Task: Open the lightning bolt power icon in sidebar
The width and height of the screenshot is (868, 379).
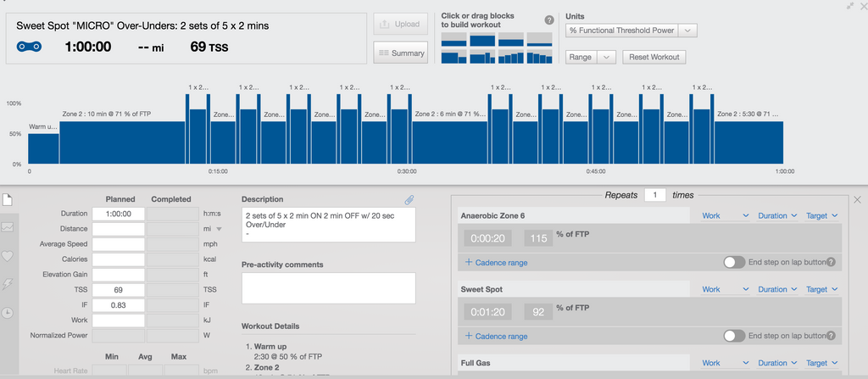Action: click(x=7, y=284)
